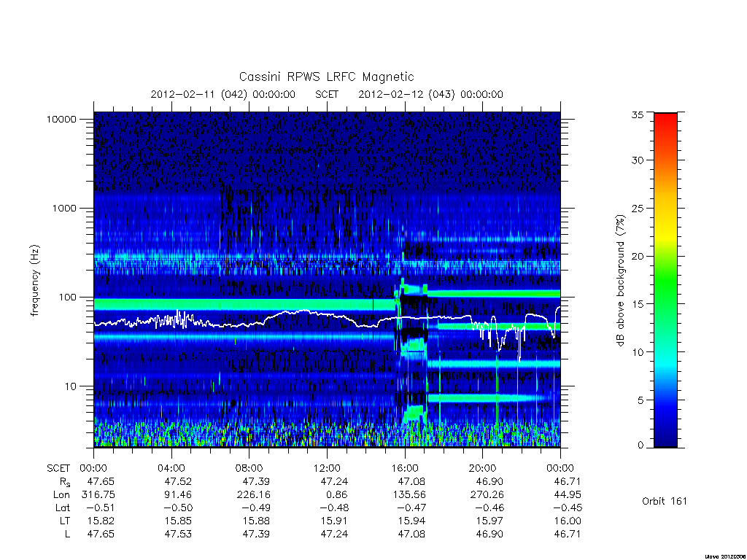This screenshot has height=560, width=747.
Task: Click the '0' colorbar tick label
Action: (x=640, y=445)
